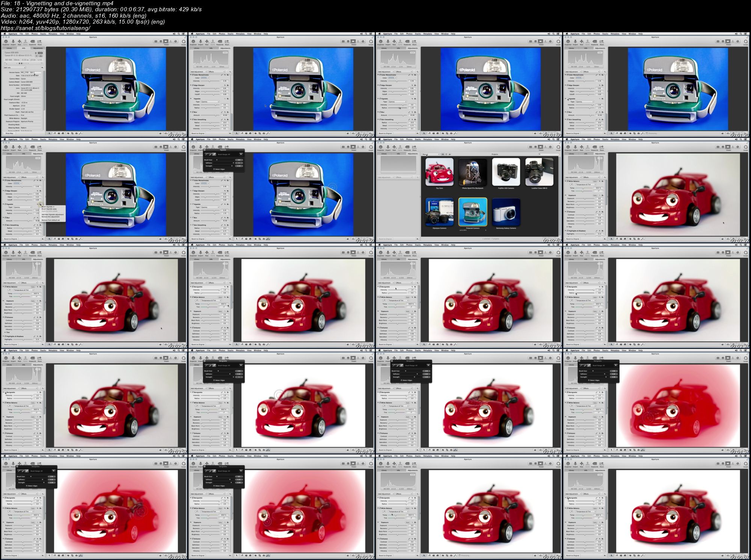This screenshot has width=751, height=560.
Task: In the 00:02:07 frame, click the Viewer layout icon
Action: tap(540, 147)
